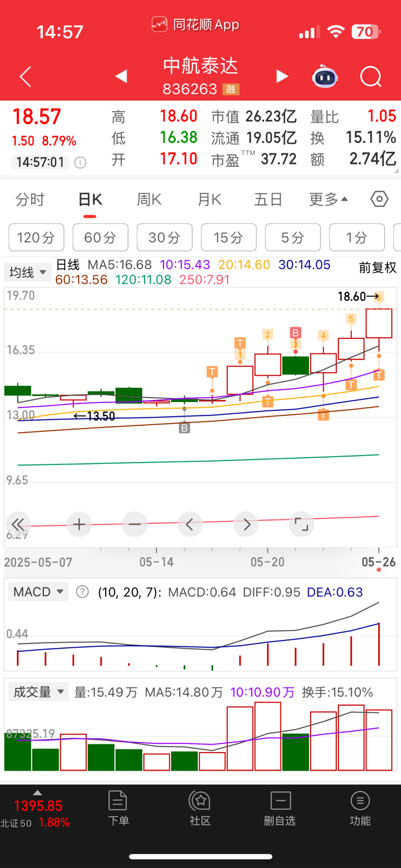Tap the 量:15.49万 volume label
Viewport: 401px width, 868px height.
point(105,692)
